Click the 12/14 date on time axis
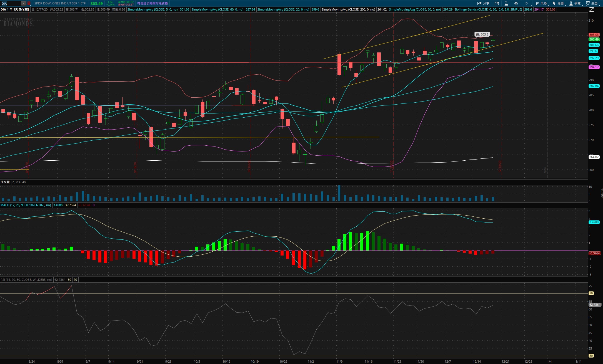This screenshot has height=364, width=603. pyautogui.click(x=477, y=362)
